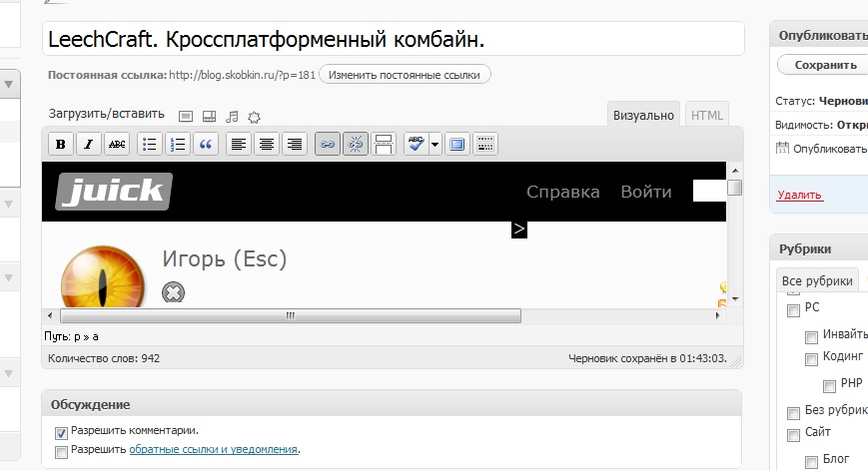
Task: Click the Сохранить draft button
Action: pyautogui.click(x=825, y=65)
